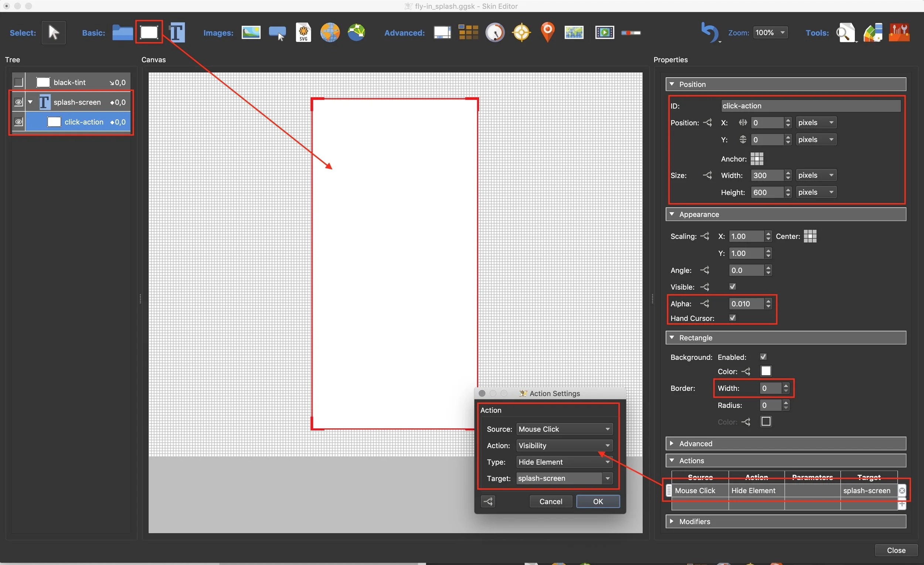Add a new action with plus button

coord(902,505)
